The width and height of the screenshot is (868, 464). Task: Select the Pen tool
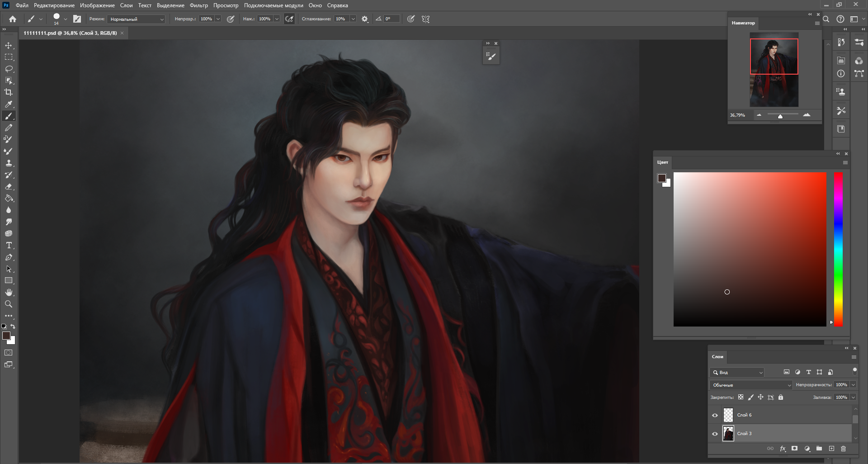[x=9, y=257]
